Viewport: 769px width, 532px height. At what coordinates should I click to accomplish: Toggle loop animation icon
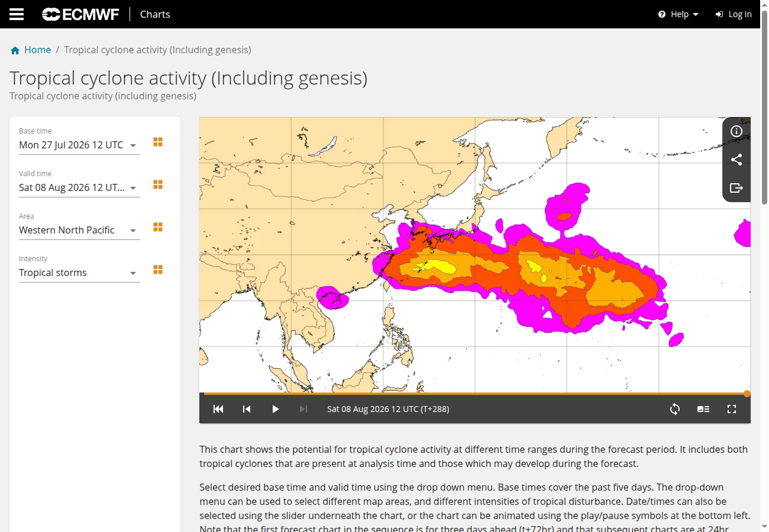675,409
